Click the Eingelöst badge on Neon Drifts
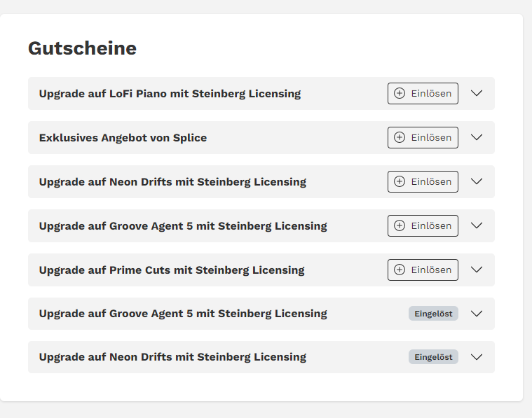 tap(433, 357)
